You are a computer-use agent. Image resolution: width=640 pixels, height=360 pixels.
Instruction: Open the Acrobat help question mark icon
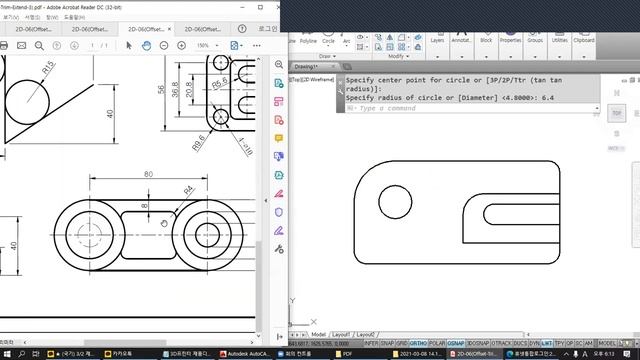(x=242, y=29)
